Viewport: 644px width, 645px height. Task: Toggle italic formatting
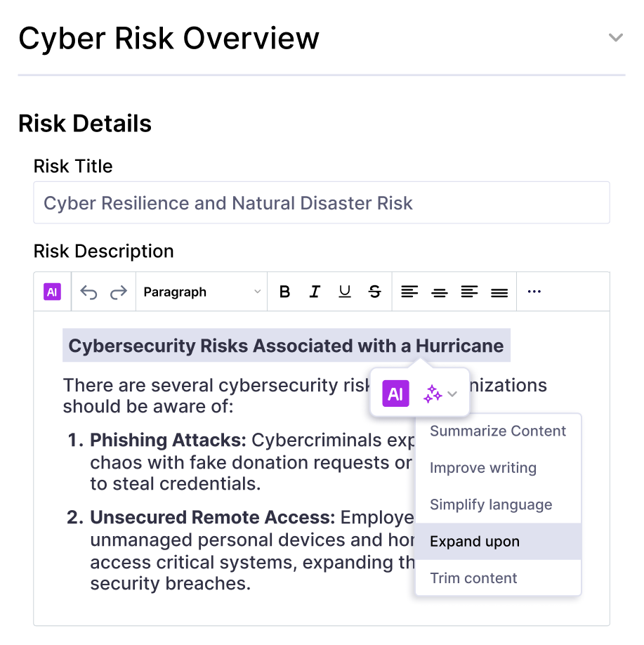(x=315, y=292)
